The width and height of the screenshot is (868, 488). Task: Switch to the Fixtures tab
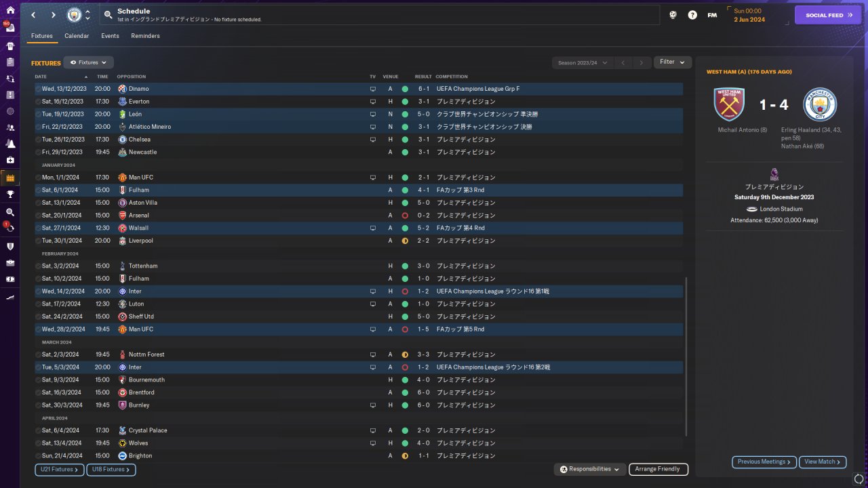pyautogui.click(x=42, y=36)
